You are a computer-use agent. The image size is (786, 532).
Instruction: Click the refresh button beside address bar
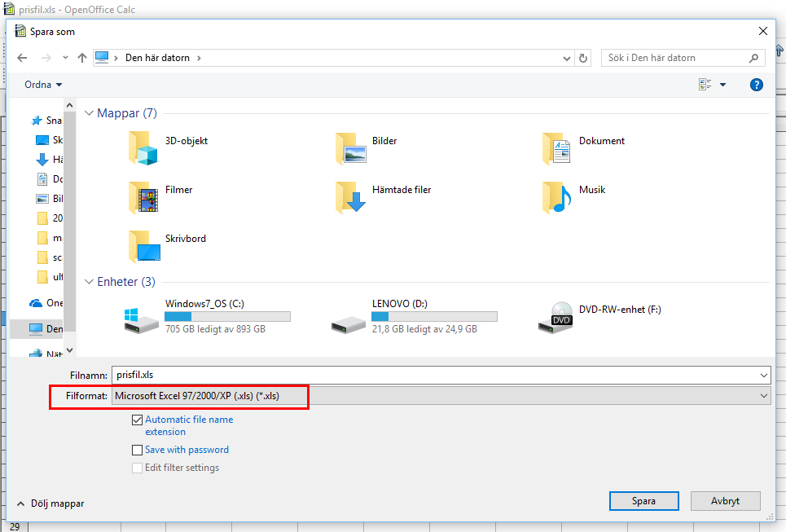pyautogui.click(x=583, y=58)
